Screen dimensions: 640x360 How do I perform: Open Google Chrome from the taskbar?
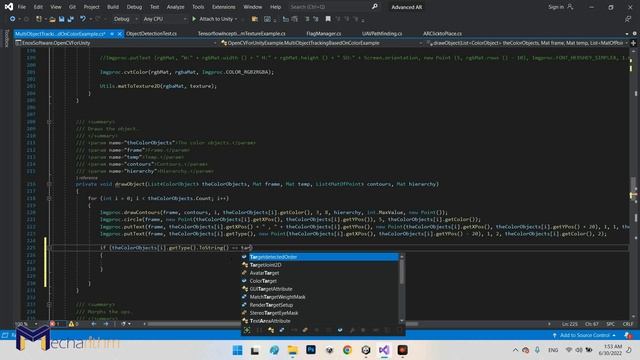(x=347, y=350)
